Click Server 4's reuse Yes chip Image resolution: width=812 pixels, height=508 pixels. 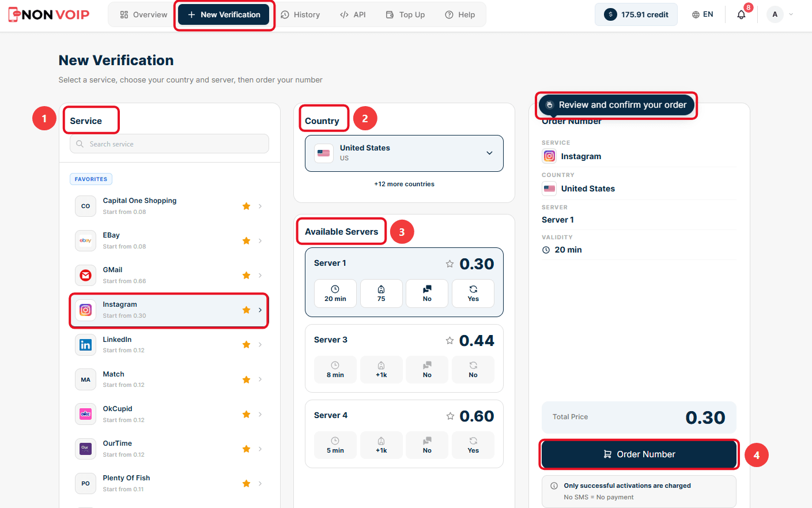(x=473, y=445)
